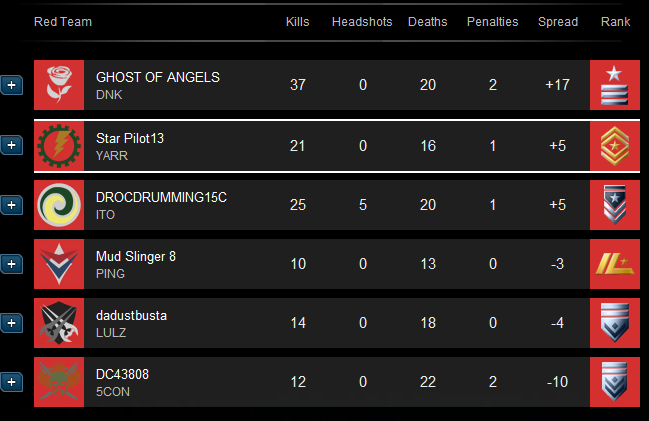Open dadustbusta player profile link
The height and width of the screenshot is (421, 649).
(131, 315)
